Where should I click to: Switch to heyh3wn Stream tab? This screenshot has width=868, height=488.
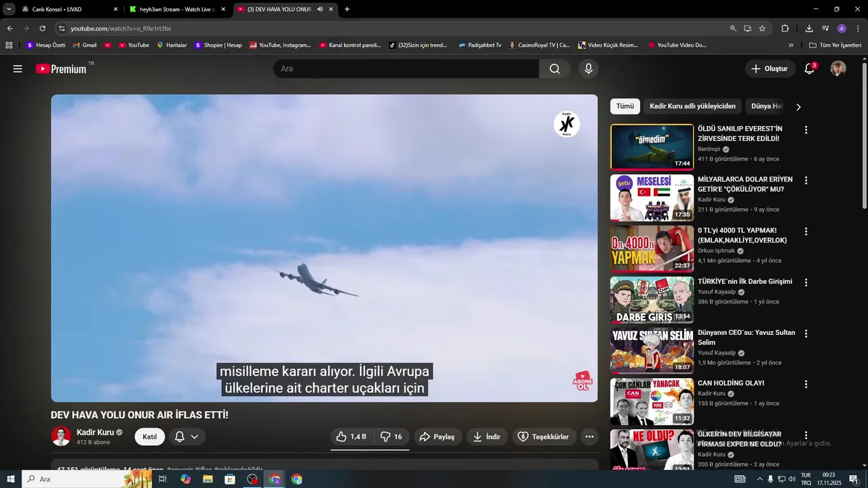click(x=176, y=9)
